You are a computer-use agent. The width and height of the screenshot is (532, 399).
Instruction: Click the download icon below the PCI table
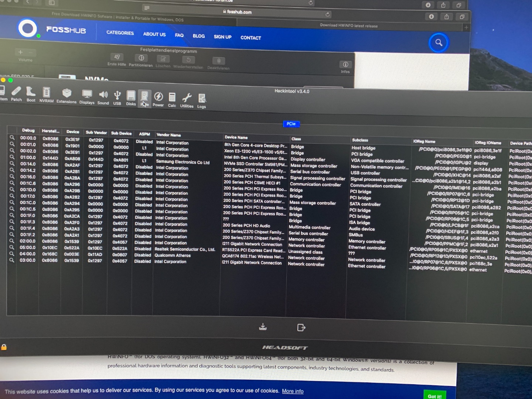pyautogui.click(x=263, y=327)
